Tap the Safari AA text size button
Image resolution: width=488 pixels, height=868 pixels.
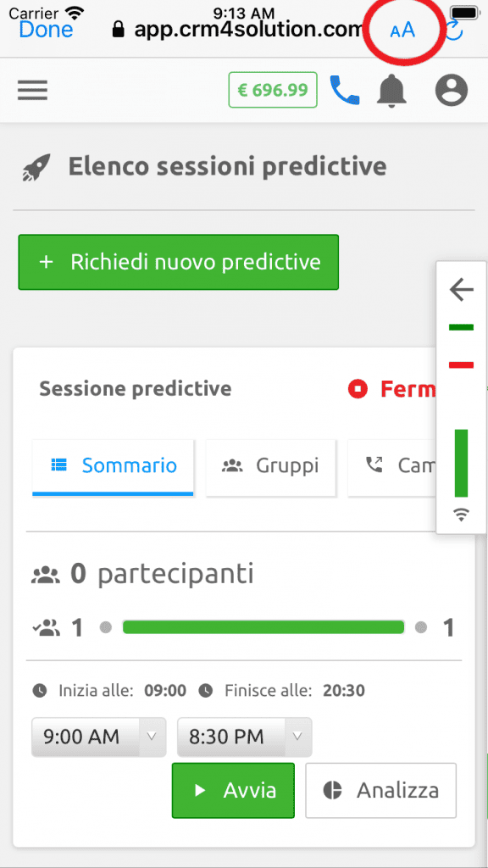tap(402, 30)
